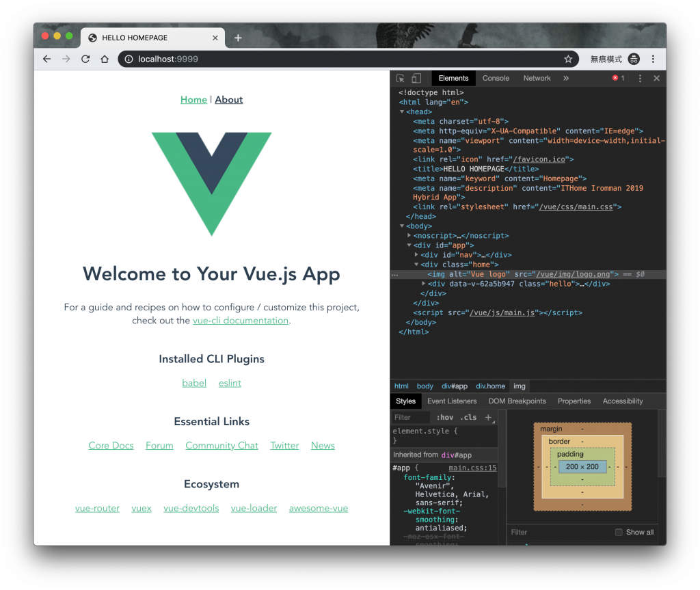Select img in the DOM breadcrumb
The image size is (700, 590).
coord(520,386)
